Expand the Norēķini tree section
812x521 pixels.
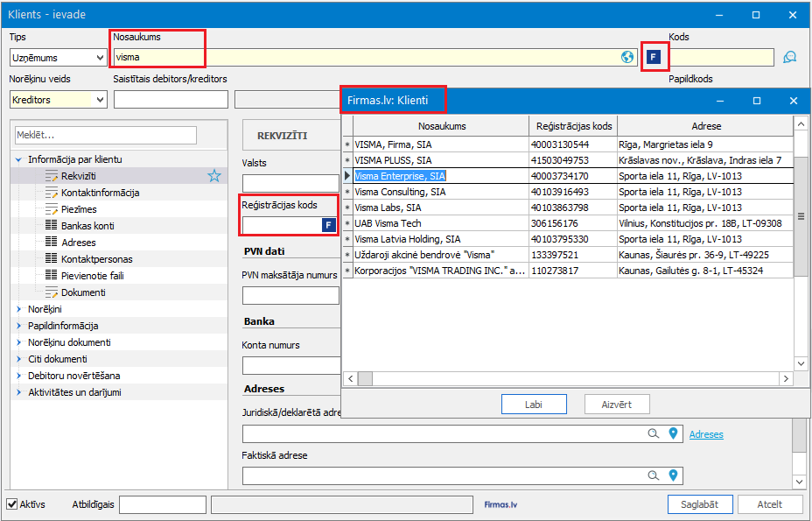point(19,309)
